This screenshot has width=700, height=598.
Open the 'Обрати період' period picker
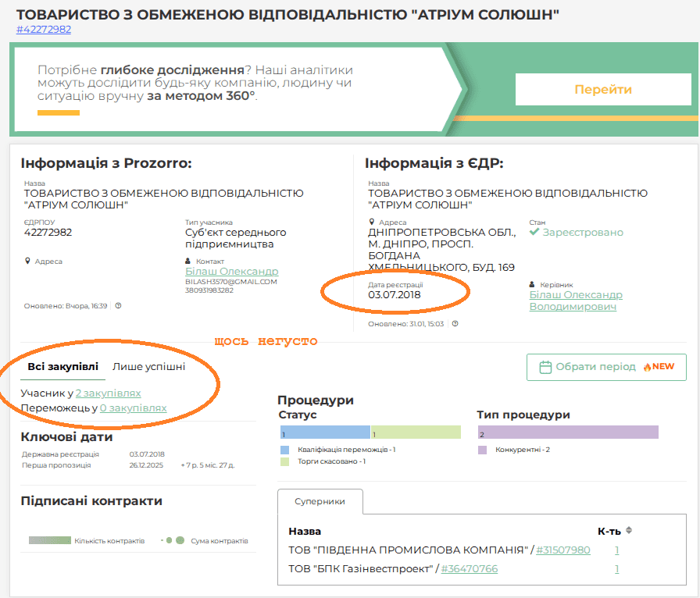tap(606, 367)
